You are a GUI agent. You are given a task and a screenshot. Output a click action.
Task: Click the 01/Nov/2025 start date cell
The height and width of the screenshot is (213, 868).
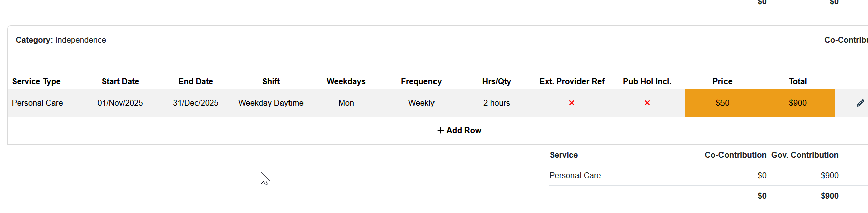tap(120, 103)
